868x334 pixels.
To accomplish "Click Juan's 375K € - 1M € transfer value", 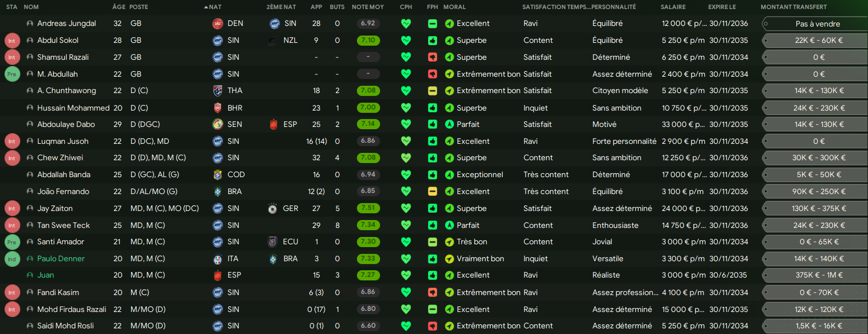I will point(817,275).
